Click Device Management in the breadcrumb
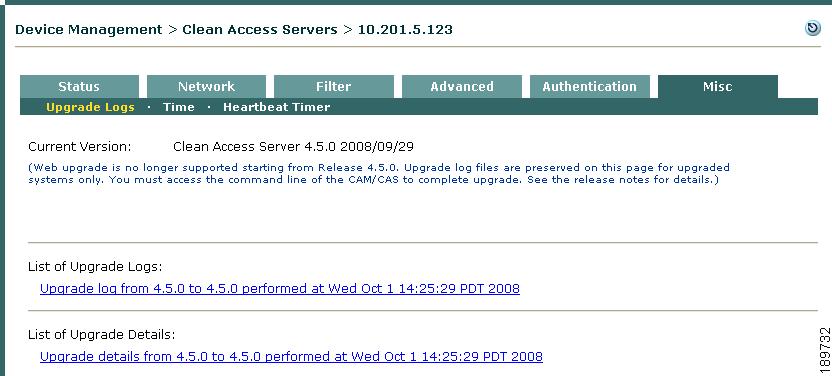The width and height of the screenshot is (832, 376). [x=89, y=30]
